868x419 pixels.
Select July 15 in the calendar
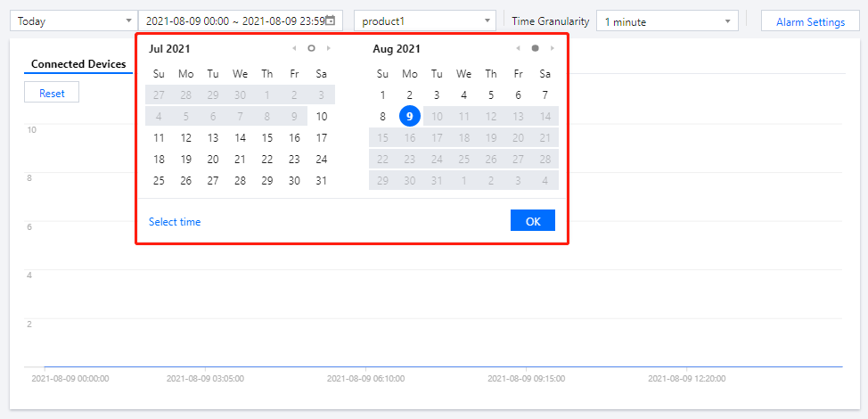[267, 137]
